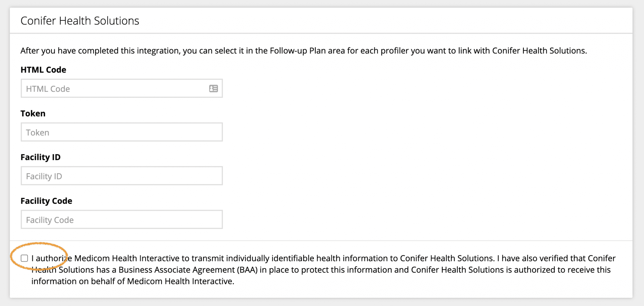Click "information on behalf of Medicom Health Interactive." line
Screen dimensions: 644x306
click(133, 281)
